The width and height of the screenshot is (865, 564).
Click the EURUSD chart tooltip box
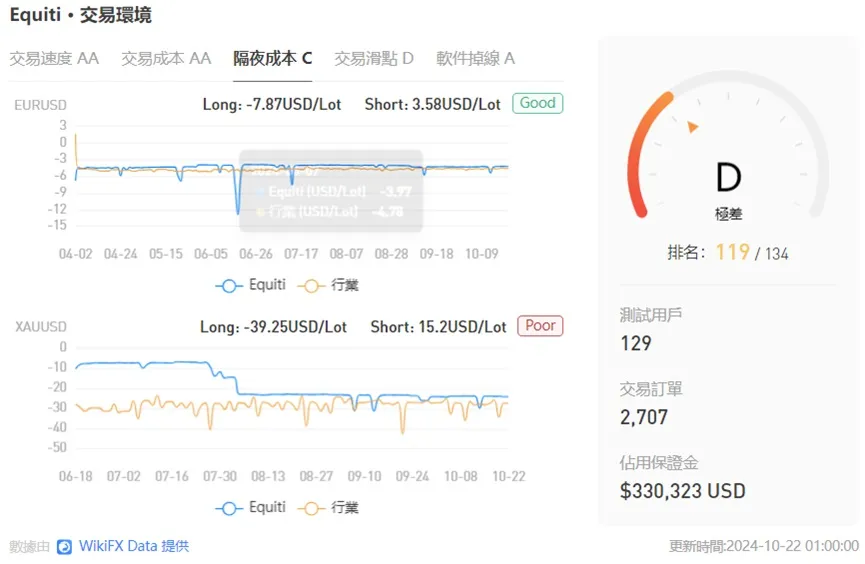(x=331, y=191)
